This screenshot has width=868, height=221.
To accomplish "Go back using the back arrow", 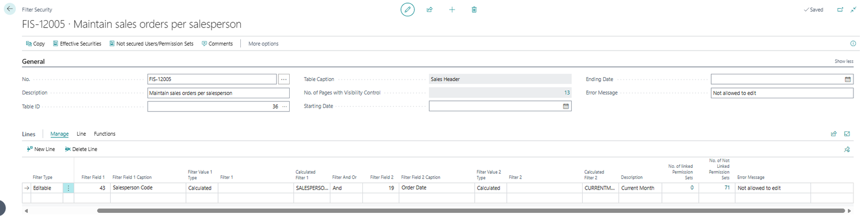I will (10, 9).
